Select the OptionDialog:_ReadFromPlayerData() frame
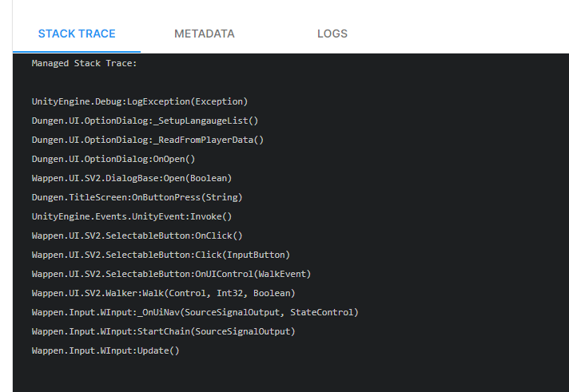The image size is (569, 392). pyautogui.click(x=148, y=140)
